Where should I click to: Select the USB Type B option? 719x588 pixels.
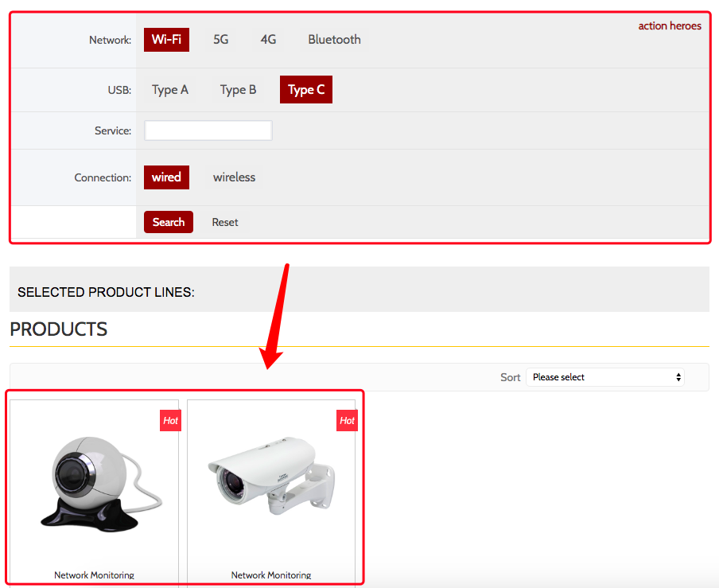coord(238,90)
